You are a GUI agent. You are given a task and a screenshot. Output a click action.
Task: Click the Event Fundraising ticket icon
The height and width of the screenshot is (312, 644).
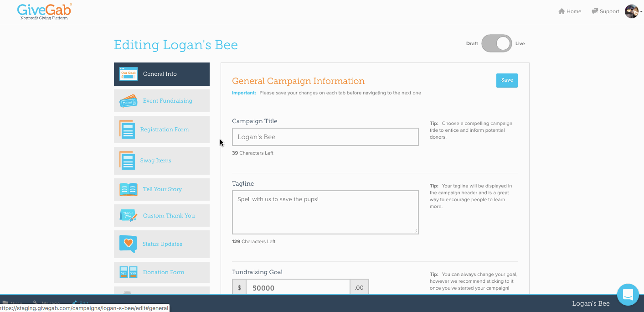click(x=129, y=101)
